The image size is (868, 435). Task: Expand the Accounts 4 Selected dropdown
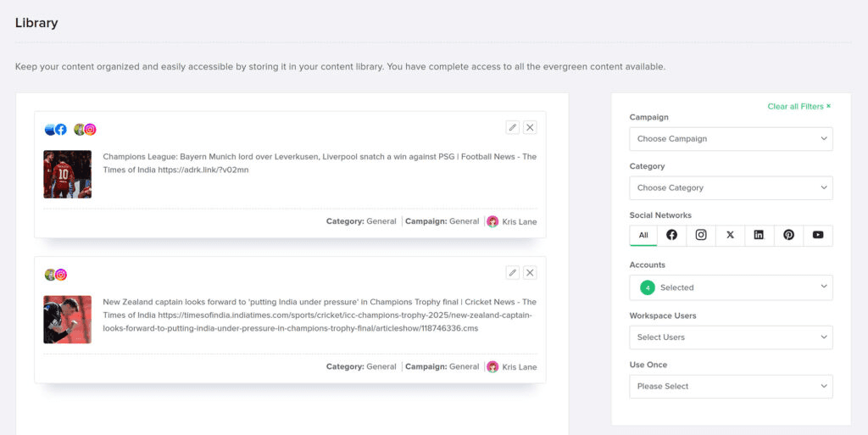pyautogui.click(x=731, y=287)
